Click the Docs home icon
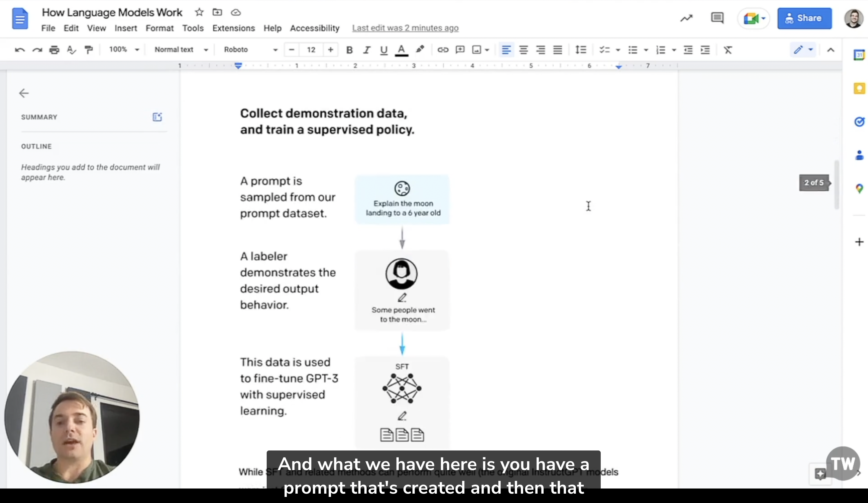 click(20, 19)
